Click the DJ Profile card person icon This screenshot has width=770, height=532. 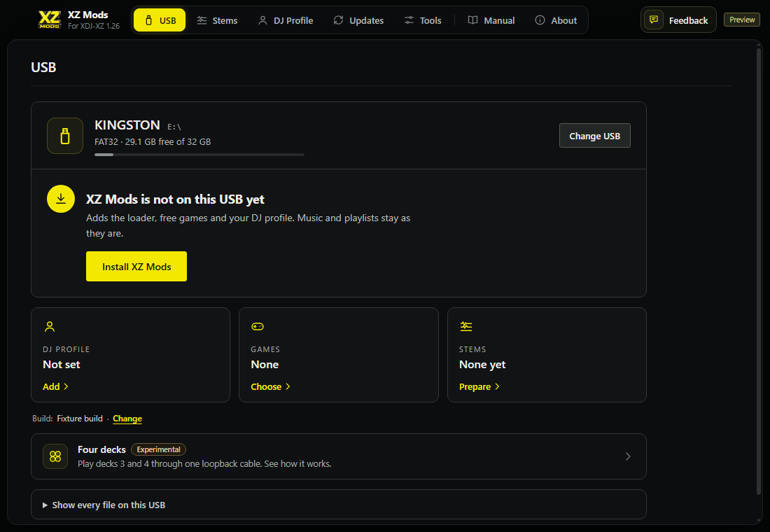50,326
